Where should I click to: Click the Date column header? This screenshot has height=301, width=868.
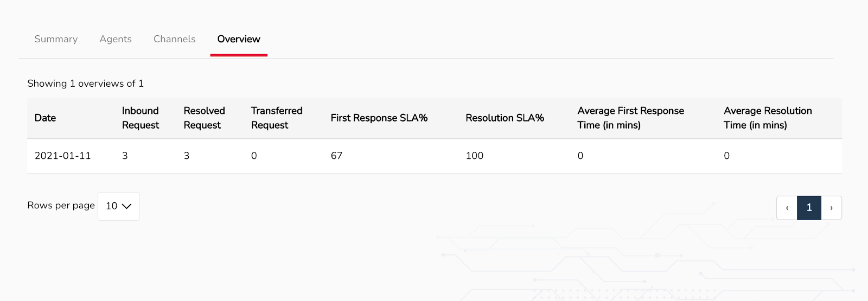click(45, 118)
